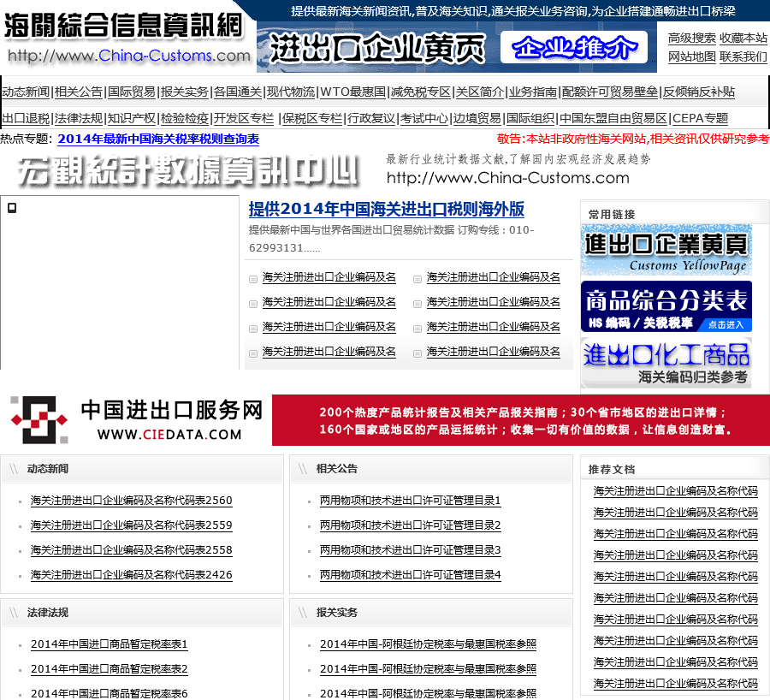Screen dimensions: 770x700
Task: Click 动态新闻 section header
Action: tap(48, 469)
